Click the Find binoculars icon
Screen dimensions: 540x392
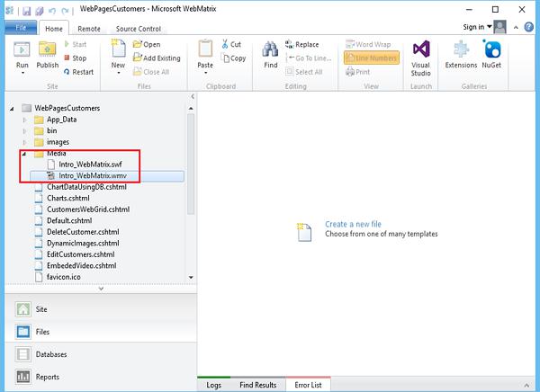point(270,49)
